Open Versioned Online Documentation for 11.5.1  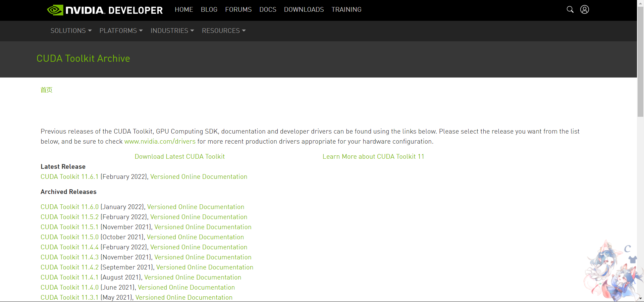click(203, 227)
